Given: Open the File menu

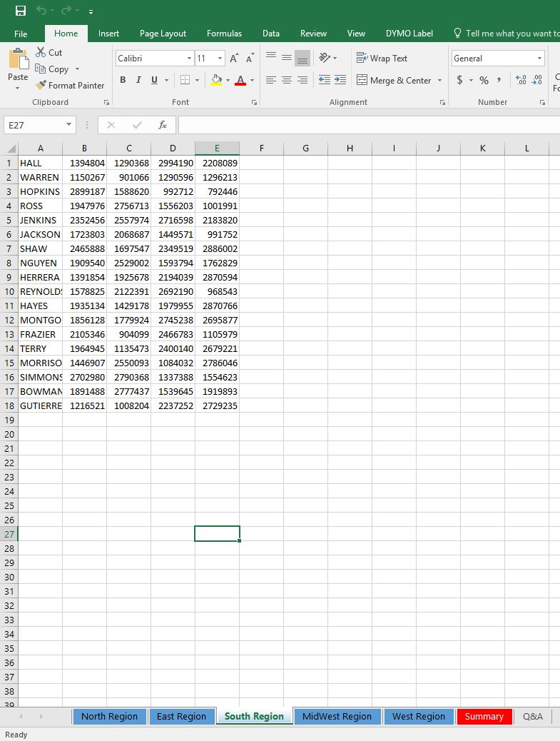Looking at the screenshot, I should 21,34.
